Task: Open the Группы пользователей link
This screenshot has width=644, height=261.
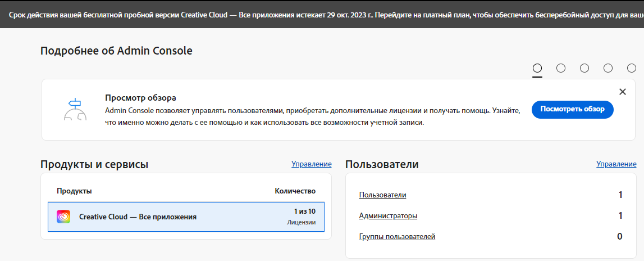Action: point(397,237)
